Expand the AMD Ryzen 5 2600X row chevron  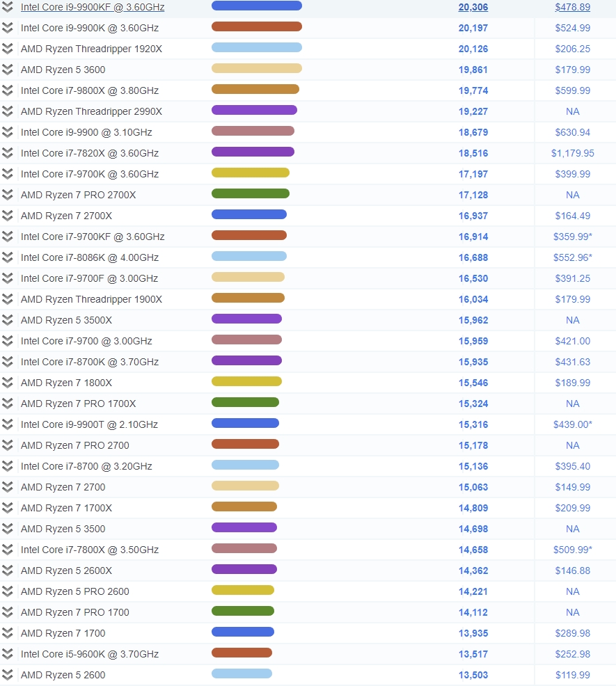click(8, 571)
